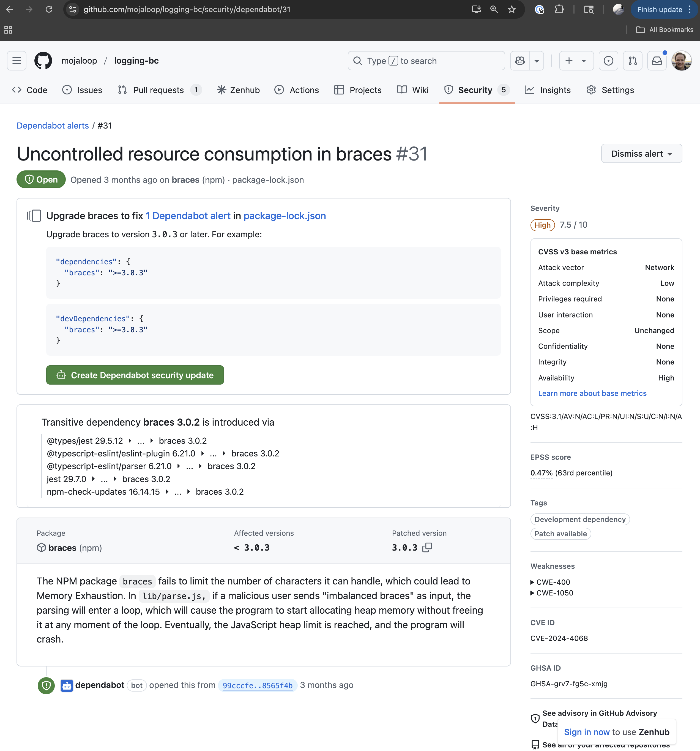
Task: Switch to Actions tab
Action: point(297,90)
